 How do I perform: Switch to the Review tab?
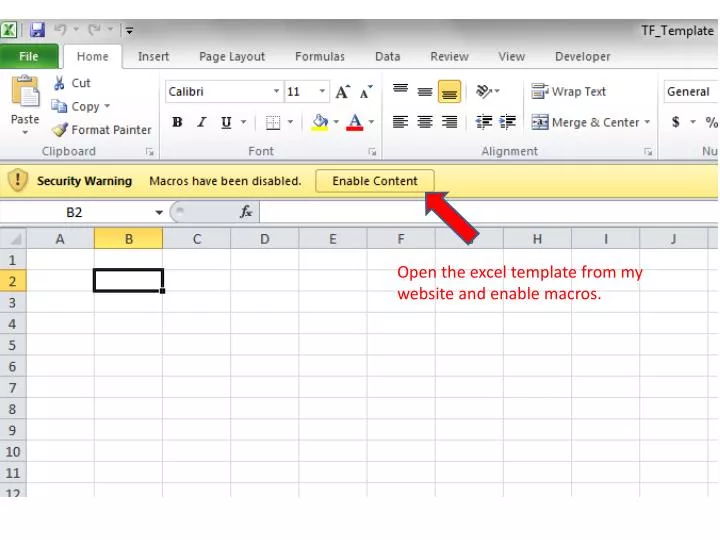pyautogui.click(x=449, y=56)
